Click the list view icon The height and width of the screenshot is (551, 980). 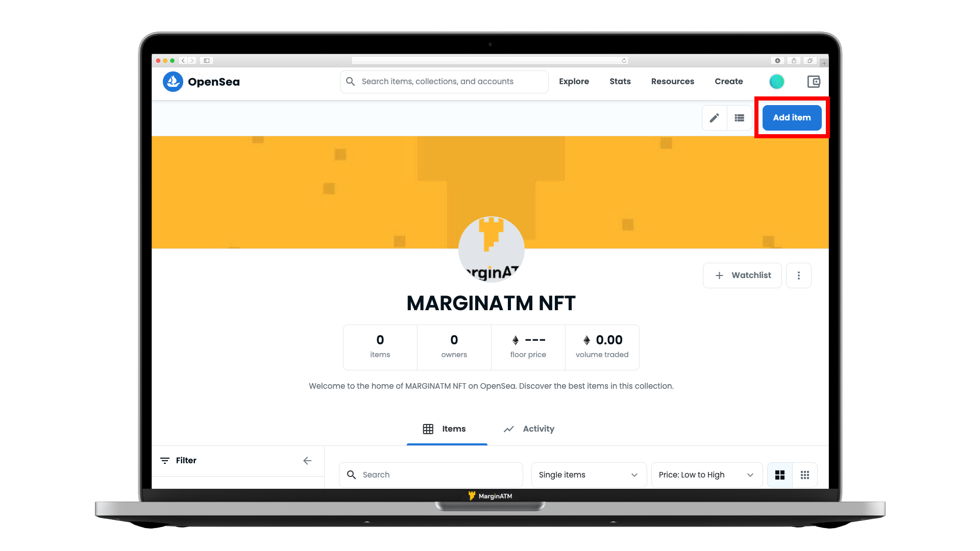tap(739, 118)
